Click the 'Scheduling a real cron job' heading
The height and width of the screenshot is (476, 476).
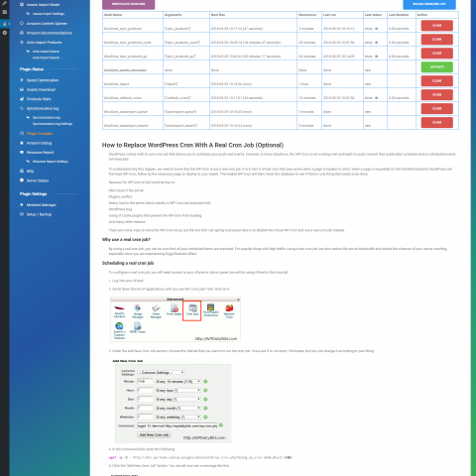pyautogui.click(x=128, y=263)
